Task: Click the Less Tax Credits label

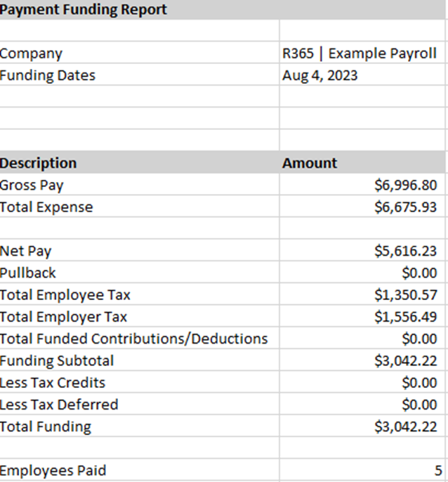Action: point(140,382)
